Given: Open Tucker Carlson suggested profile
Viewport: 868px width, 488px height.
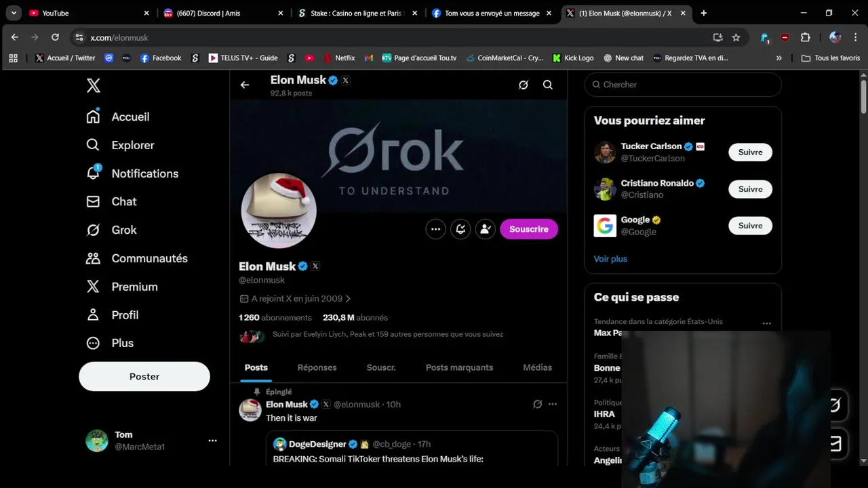Looking at the screenshot, I should (x=651, y=146).
